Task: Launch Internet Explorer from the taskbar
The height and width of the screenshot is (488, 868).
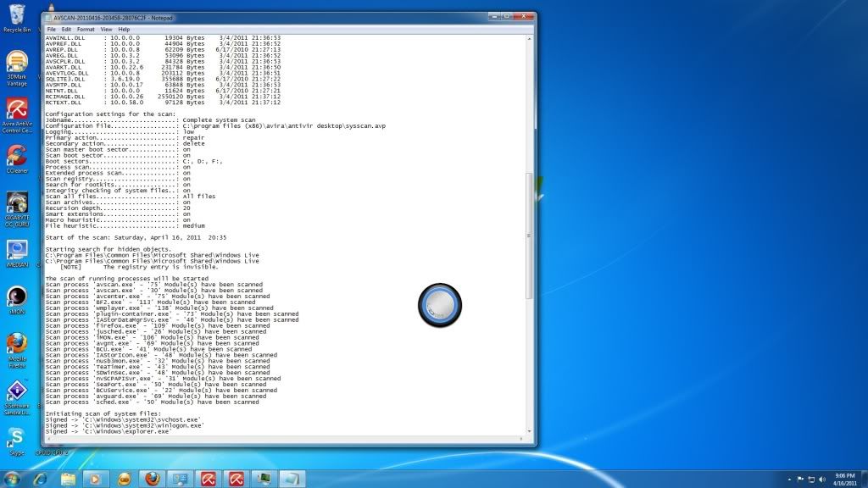Action: click(40, 479)
